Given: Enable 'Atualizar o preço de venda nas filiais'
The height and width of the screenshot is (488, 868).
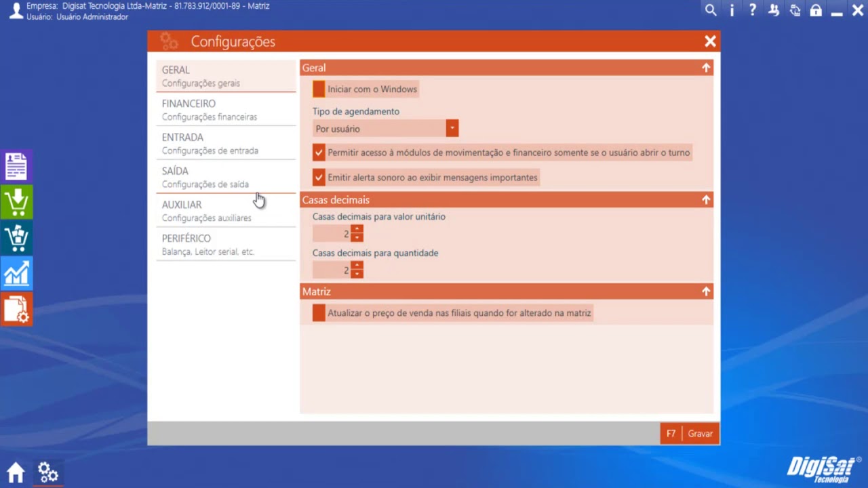Looking at the screenshot, I should (319, 313).
